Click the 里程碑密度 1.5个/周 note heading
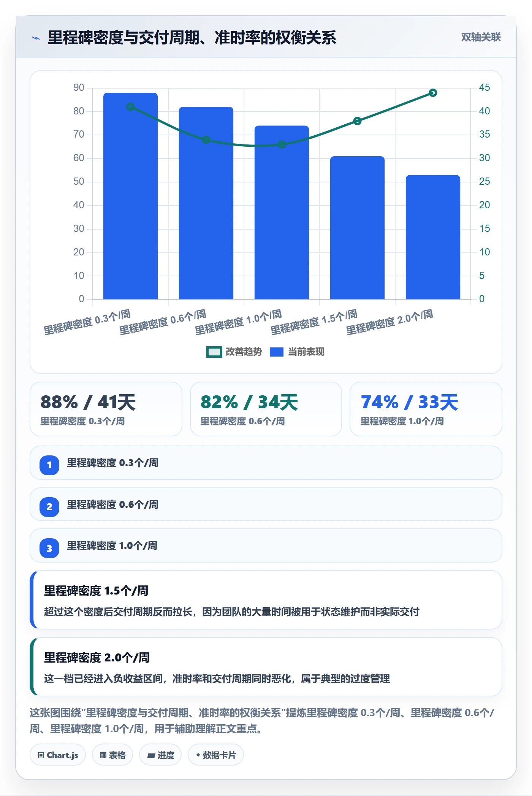 pos(96,591)
